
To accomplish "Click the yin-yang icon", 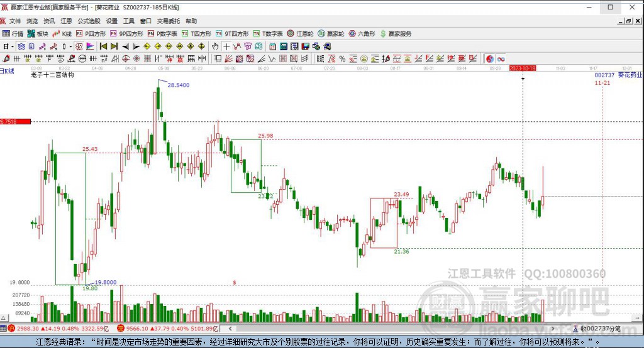I will [490, 58].
